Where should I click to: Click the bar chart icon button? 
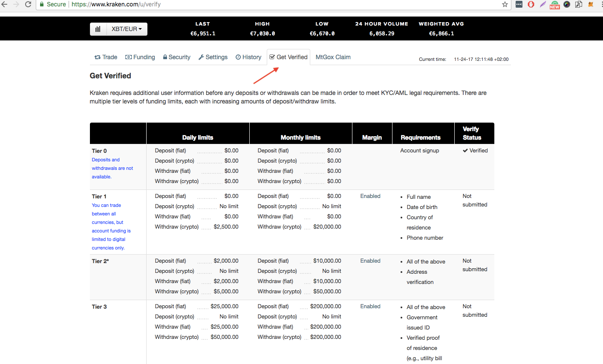pos(98,29)
